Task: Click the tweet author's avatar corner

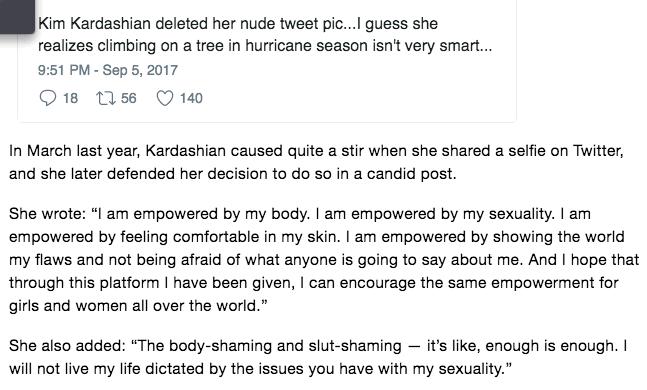Action: point(17,16)
